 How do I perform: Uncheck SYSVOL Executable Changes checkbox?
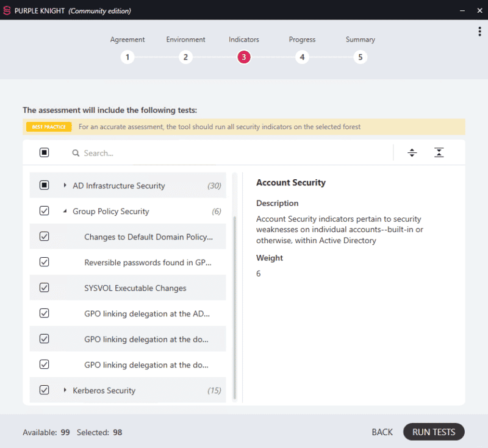click(x=45, y=288)
